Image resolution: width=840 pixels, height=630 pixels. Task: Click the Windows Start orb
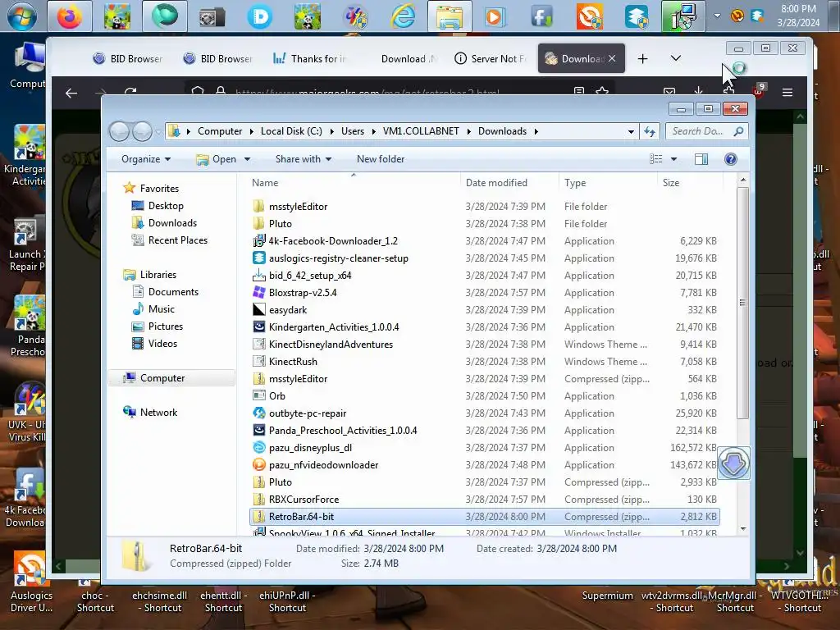point(21,16)
